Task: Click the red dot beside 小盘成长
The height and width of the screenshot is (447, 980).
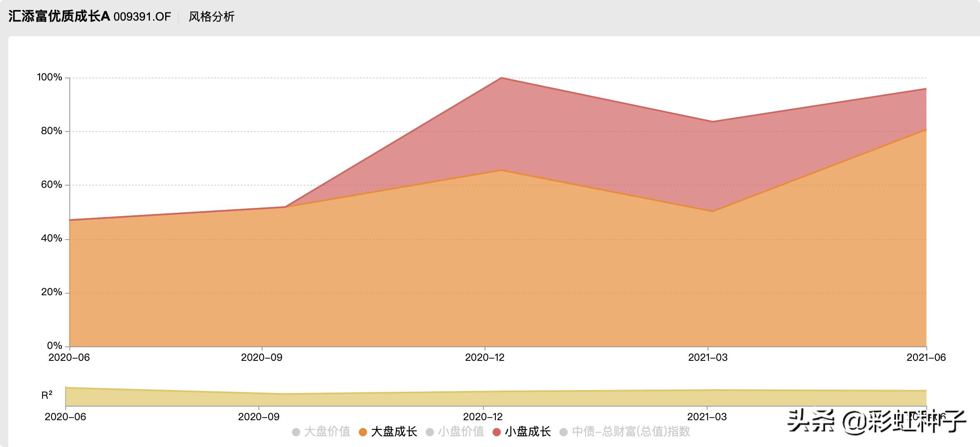Action: tap(497, 432)
